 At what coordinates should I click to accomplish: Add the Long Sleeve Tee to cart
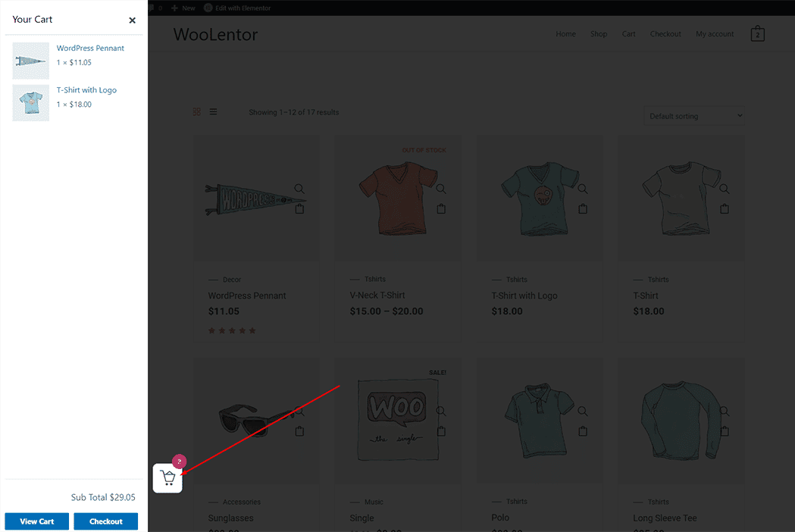725,430
